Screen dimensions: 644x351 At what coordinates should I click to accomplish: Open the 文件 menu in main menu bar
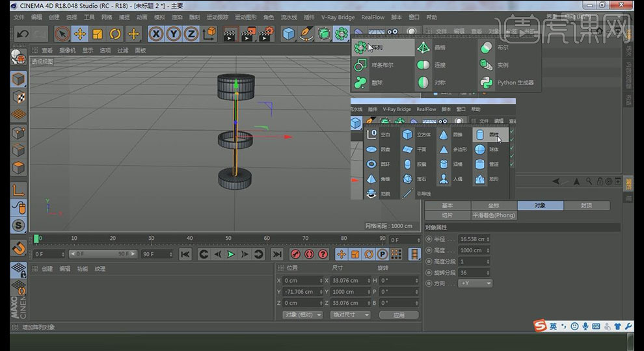pyautogui.click(x=19, y=18)
